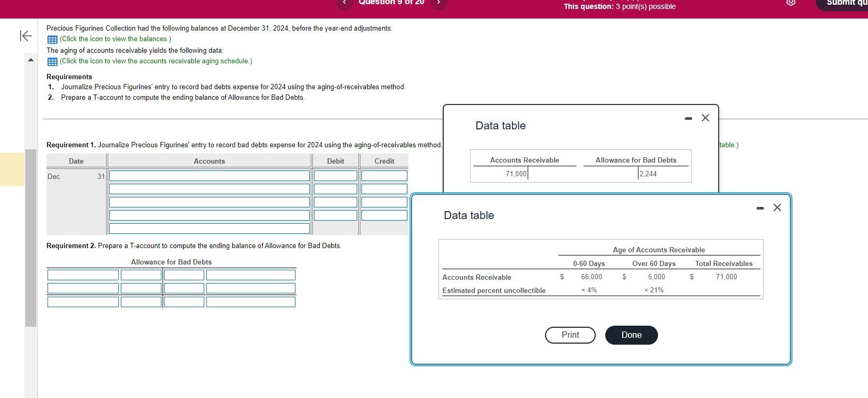Select second row T-account left description field
The image size is (868, 398).
point(83,288)
